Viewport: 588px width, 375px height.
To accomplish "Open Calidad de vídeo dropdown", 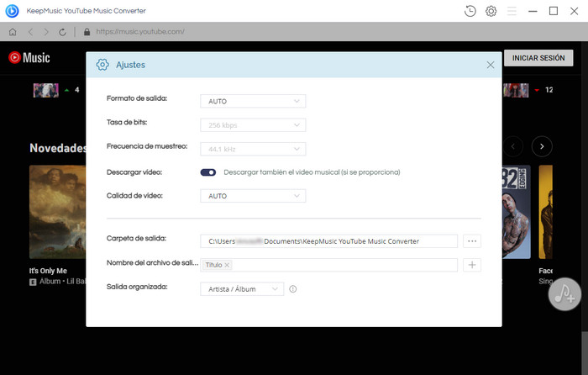I will pyautogui.click(x=253, y=196).
